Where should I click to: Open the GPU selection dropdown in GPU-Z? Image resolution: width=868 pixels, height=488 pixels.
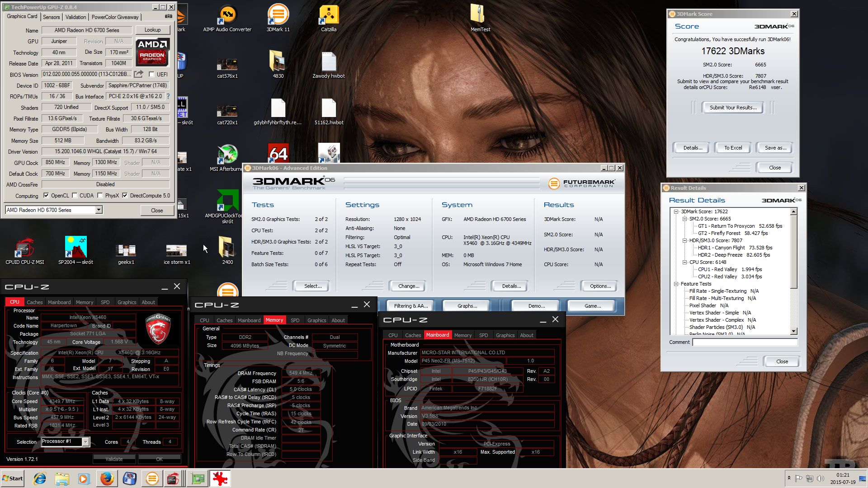(99, 210)
